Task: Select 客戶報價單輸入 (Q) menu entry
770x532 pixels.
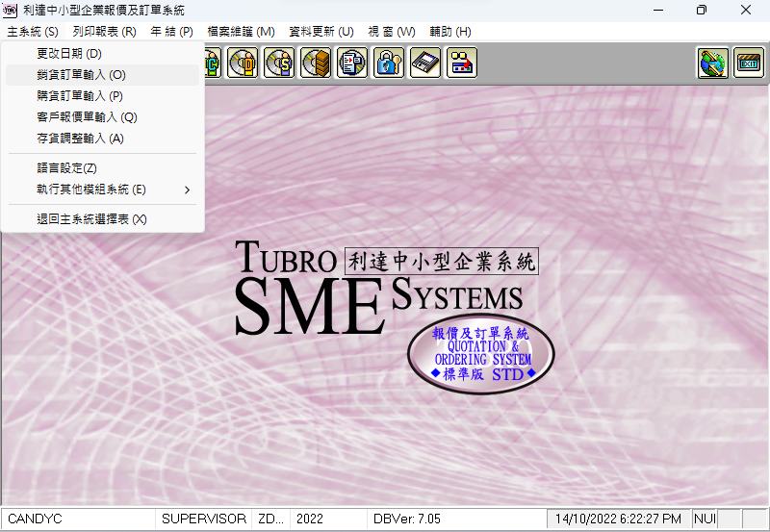Action: point(103,116)
